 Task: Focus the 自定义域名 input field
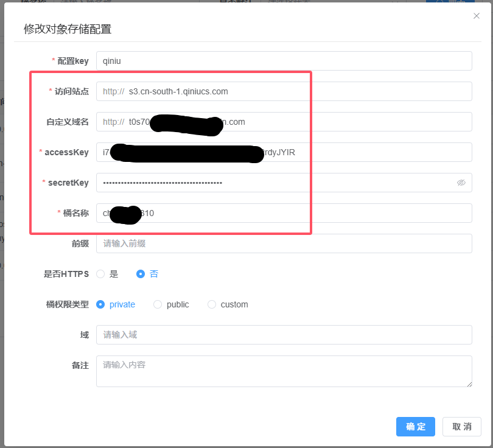[x=284, y=122]
